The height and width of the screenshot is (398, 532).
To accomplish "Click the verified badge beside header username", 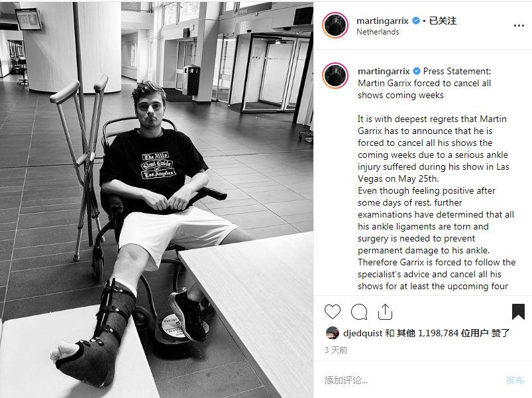I will (416, 21).
